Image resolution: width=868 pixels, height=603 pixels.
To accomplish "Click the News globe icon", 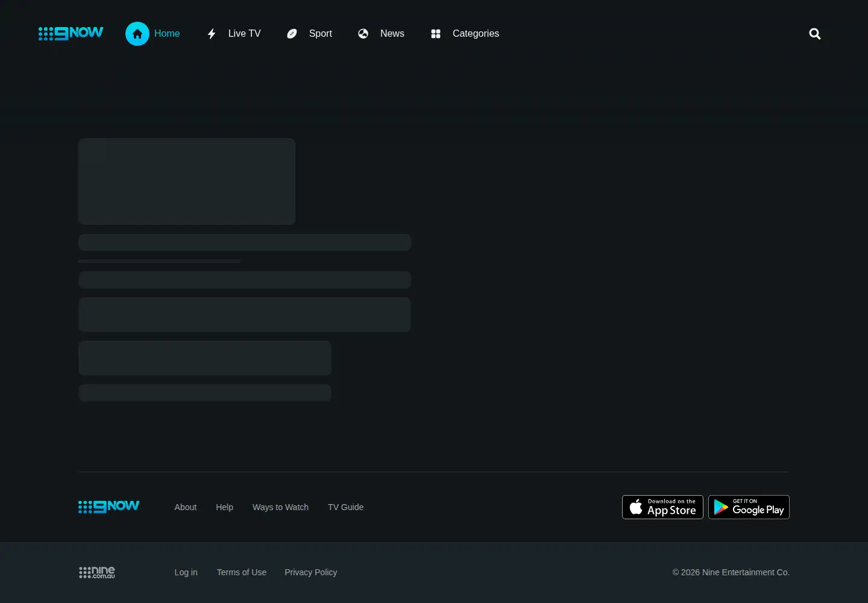I will (x=363, y=34).
